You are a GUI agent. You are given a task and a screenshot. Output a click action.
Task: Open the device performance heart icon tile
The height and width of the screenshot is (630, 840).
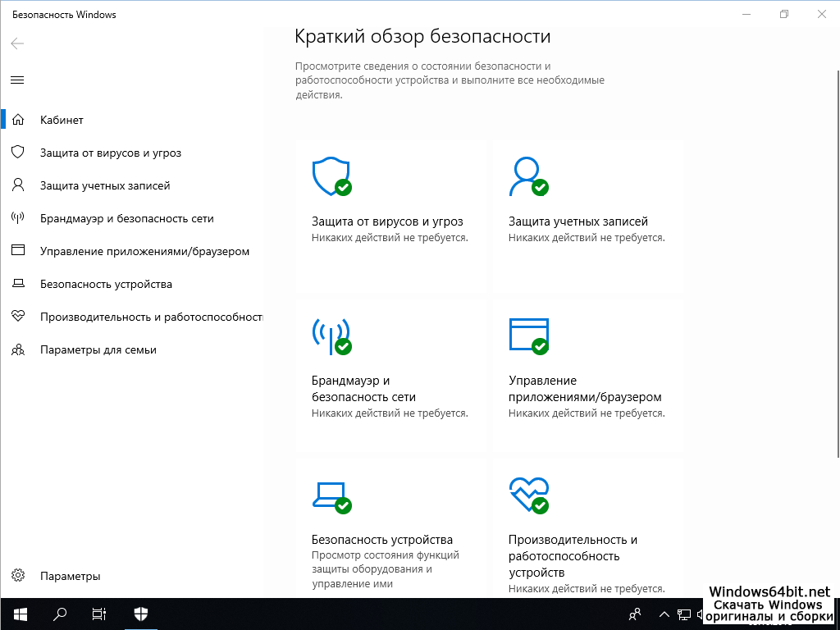click(527, 495)
